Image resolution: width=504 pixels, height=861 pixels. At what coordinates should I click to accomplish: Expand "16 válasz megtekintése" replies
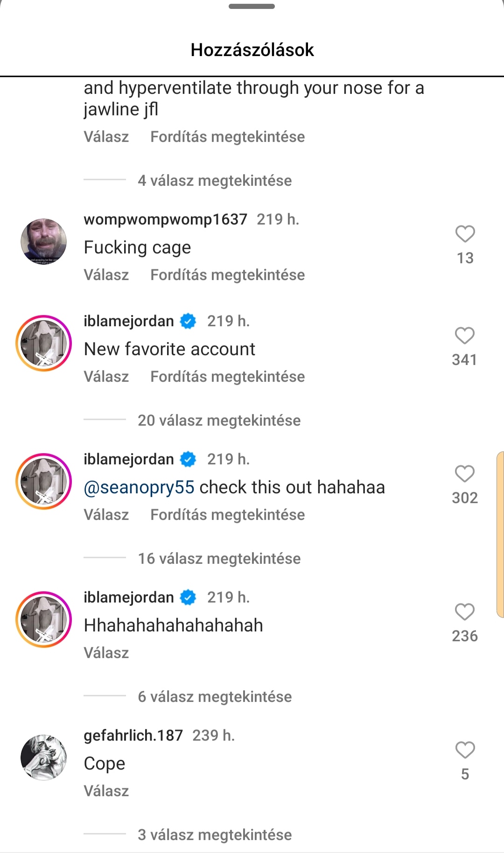click(x=219, y=559)
